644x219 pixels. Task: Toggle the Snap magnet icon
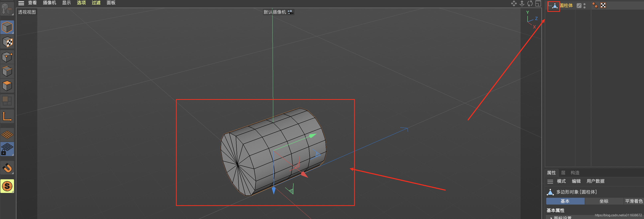tap(7, 168)
